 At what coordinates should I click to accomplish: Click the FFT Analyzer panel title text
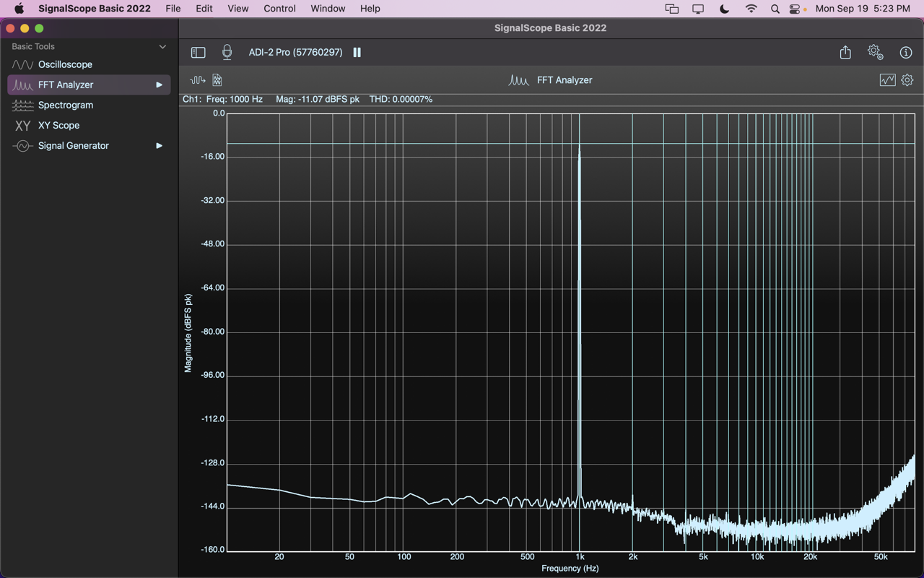coord(565,80)
